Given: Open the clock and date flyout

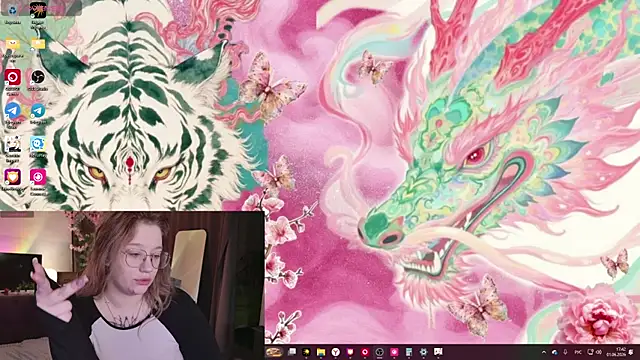Looking at the screenshot, I should pos(616,352).
